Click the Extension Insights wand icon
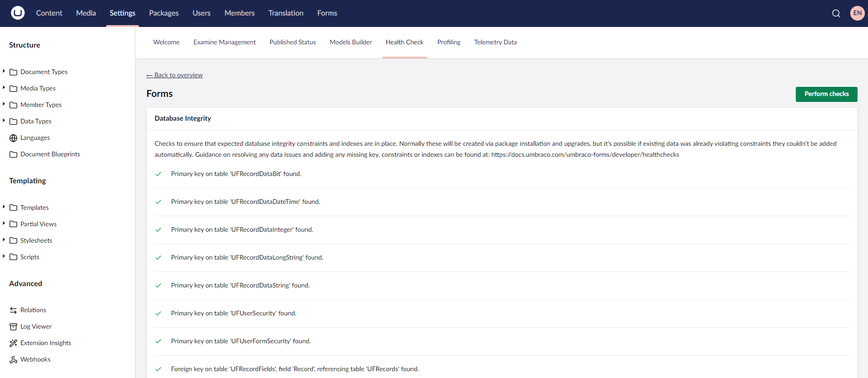Viewport: 868px width, 378px height. point(13,343)
